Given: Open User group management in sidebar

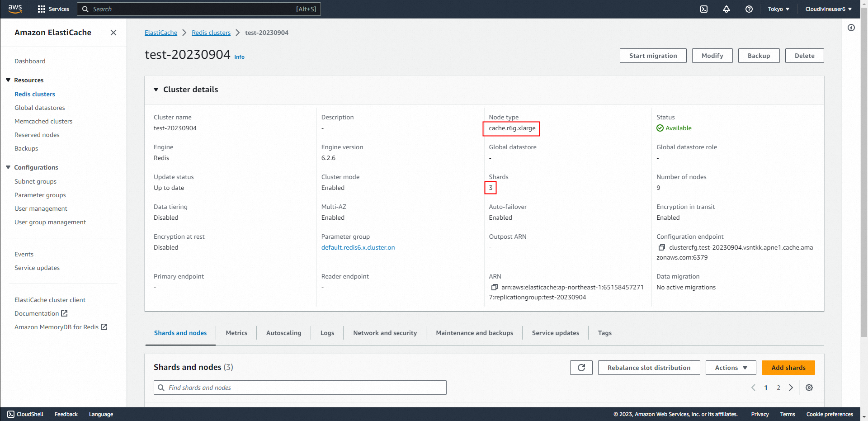Looking at the screenshot, I should [50, 222].
